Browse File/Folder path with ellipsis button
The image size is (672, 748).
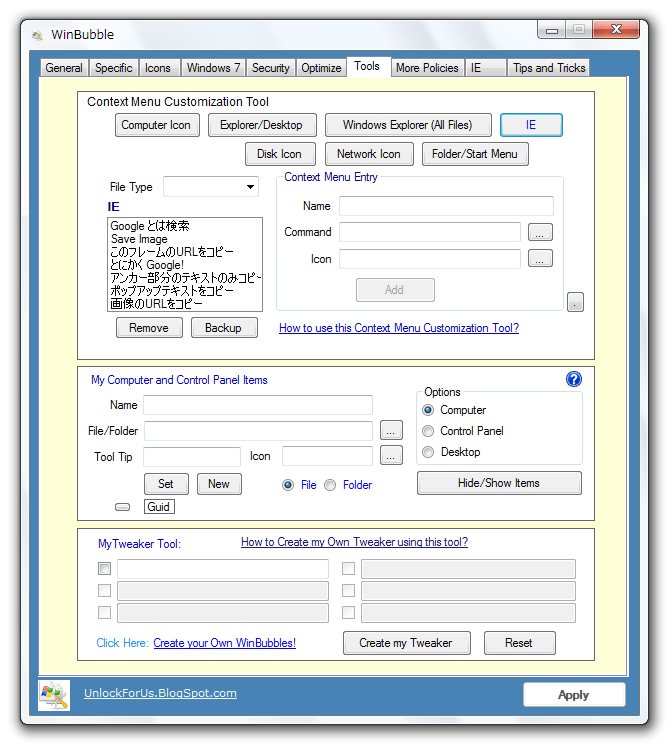pyautogui.click(x=391, y=430)
